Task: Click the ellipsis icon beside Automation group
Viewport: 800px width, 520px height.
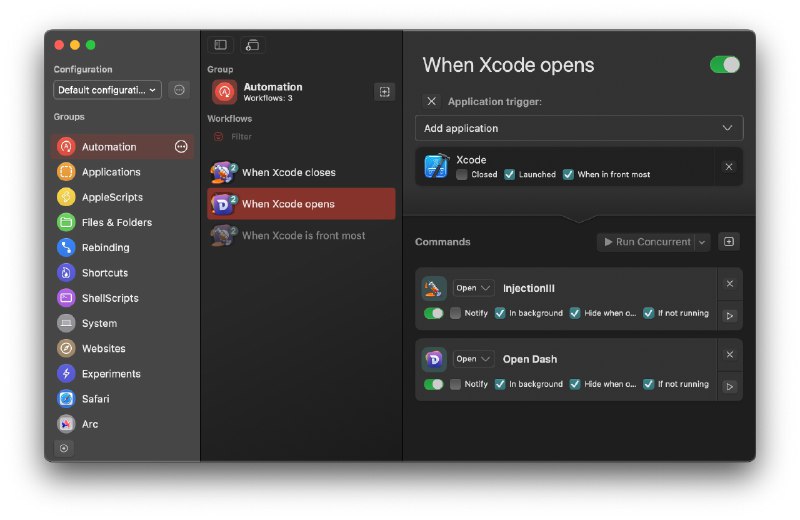Action: (181, 147)
